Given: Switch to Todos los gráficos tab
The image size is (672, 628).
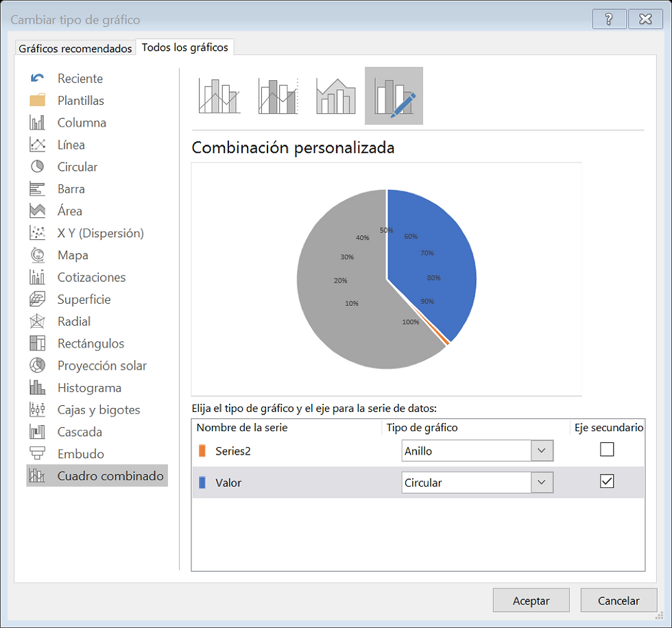Looking at the screenshot, I should tap(184, 47).
